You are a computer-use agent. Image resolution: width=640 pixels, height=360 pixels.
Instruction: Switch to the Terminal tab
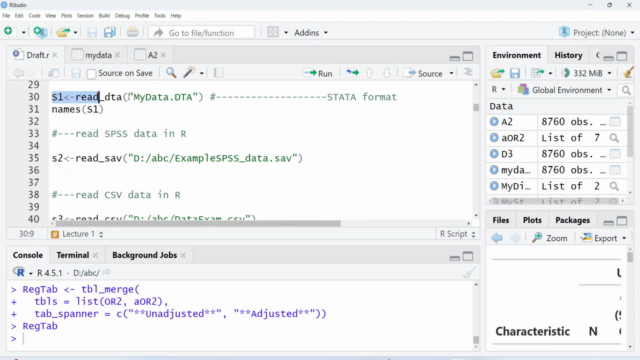(x=73, y=255)
